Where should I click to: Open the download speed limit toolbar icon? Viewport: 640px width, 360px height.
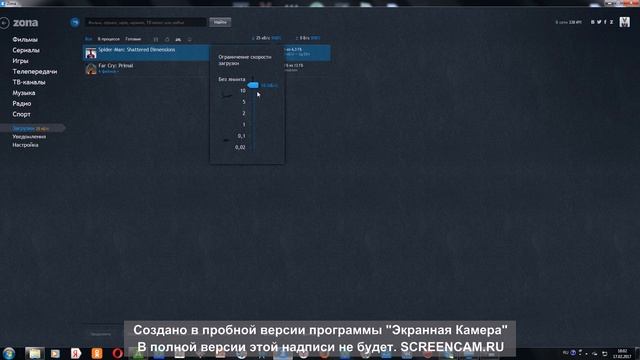(x=178, y=39)
